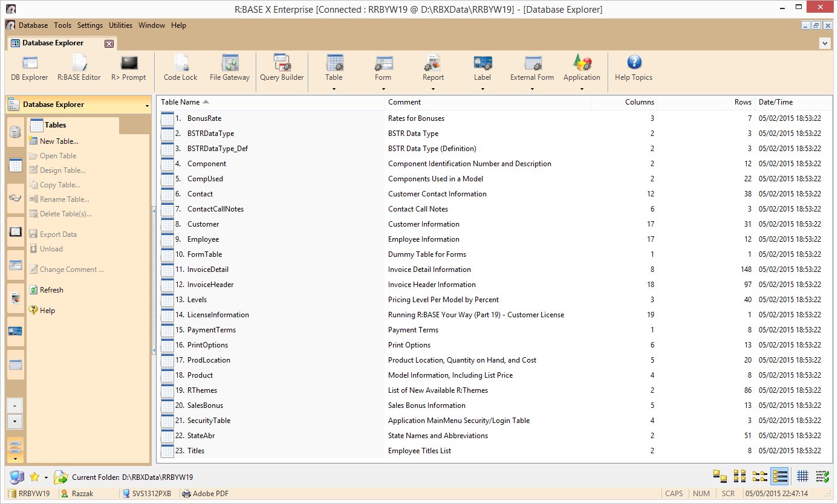Click New Table... in the Tables panel
Screen dimensions: 838x504
point(59,141)
